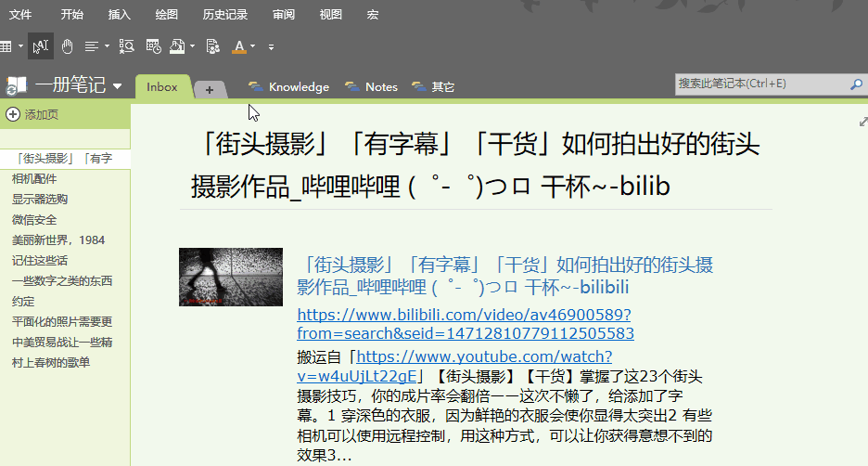Image resolution: width=868 pixels, height=466 pixels.
Task: Open the 文件 menu
Action: [20, 15]
